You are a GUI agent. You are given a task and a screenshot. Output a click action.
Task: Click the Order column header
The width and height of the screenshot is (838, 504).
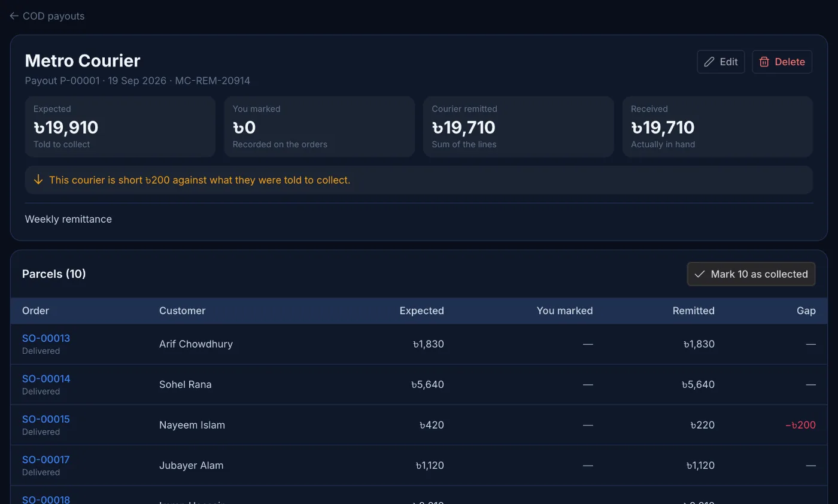(x=36, y=311)
